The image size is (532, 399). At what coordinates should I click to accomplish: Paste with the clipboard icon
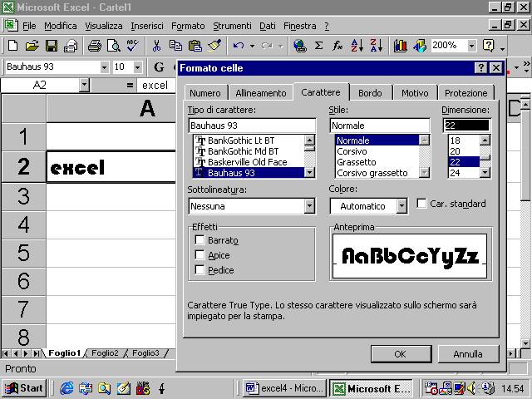pyautogui.click(x=195, y=46)
